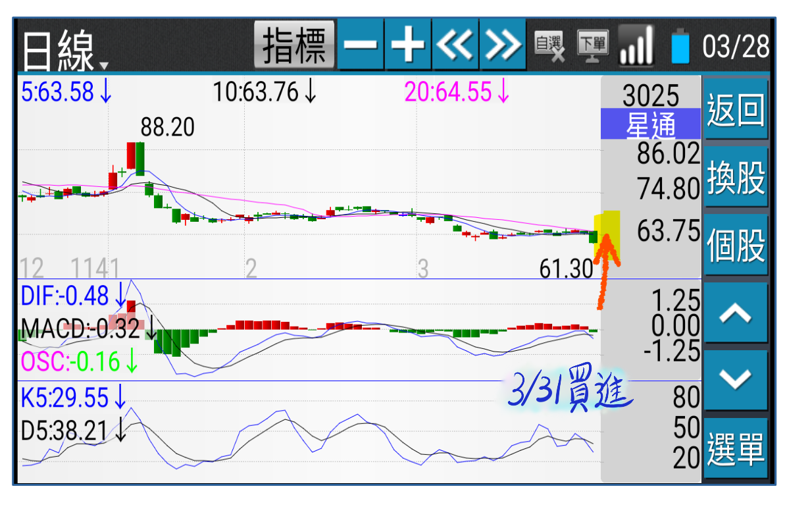Zoom out chart with minus button

click(x=361, y=45)
